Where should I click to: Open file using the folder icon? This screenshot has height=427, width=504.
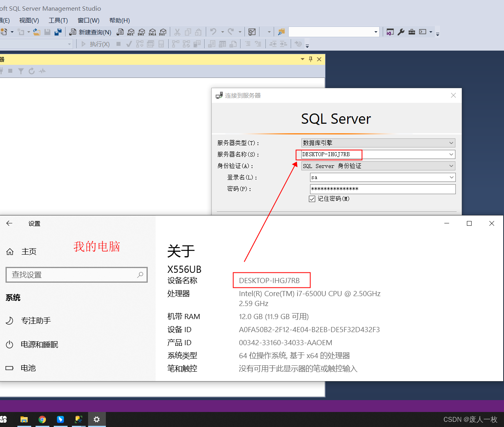pyautogui.click(x=37, y=32)
